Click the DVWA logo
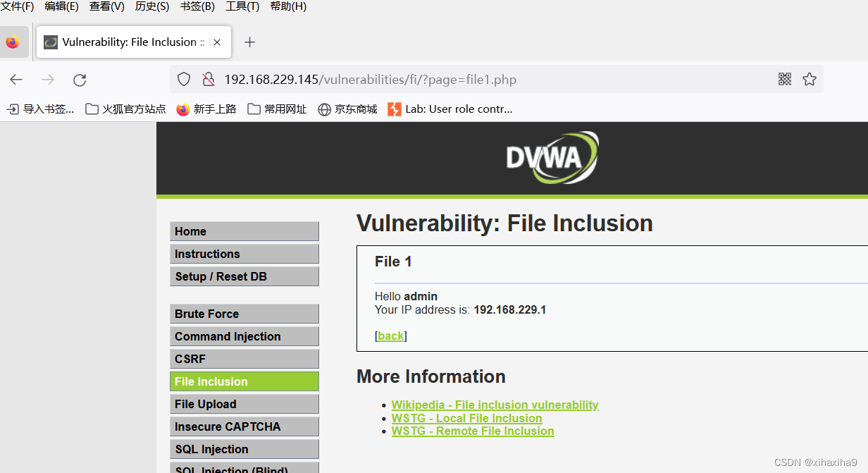The height and width of the screenshot is (473, 868). 552,157
